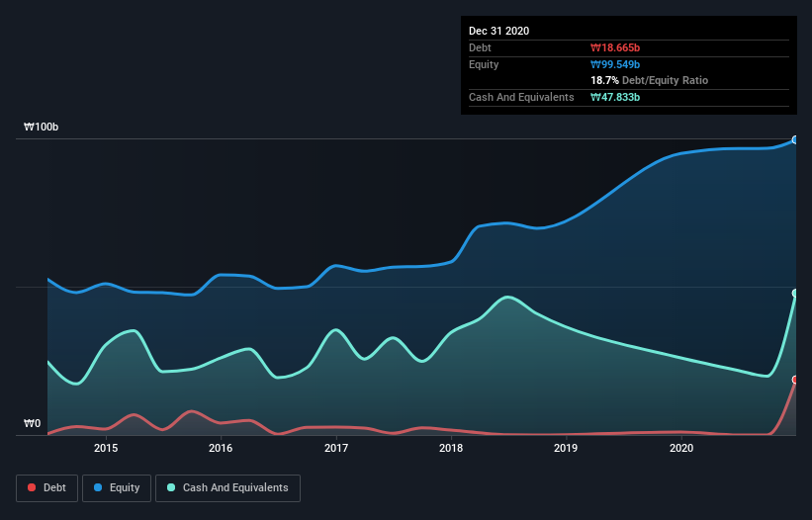This screenshot has width=812, height=520.
Task: Click the Dec 31 2020 tooltip date
Action: pyautogui.click(x=498, y=31)
